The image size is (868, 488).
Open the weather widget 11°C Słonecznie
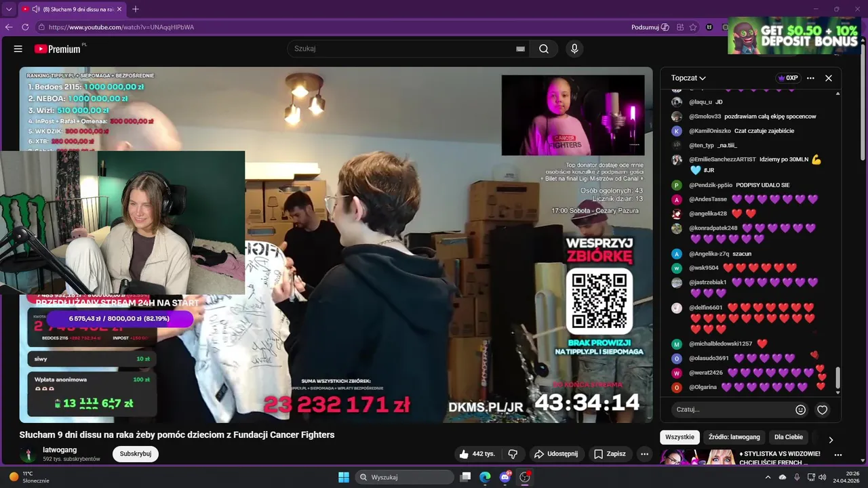28,477
